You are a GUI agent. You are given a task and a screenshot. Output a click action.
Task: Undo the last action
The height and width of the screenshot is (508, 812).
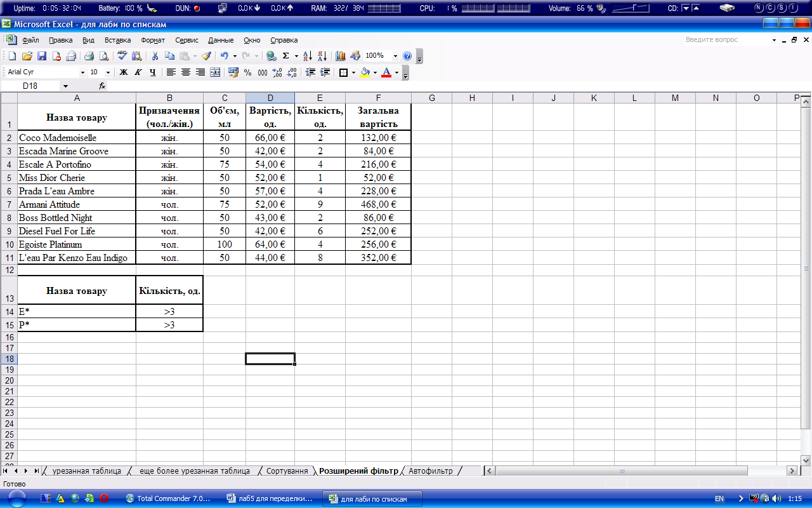point(225,56)
